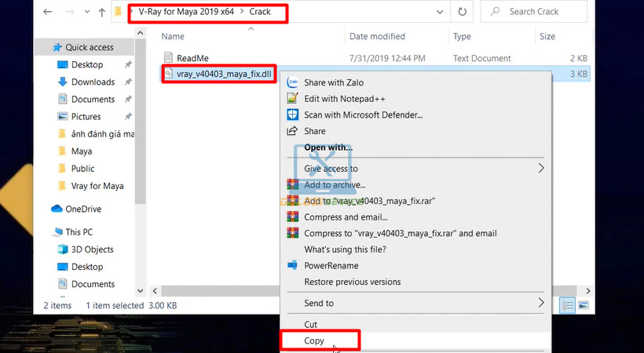Click the 3D Objects cube icon
The width and height of the screenshot is (644, 353).
(x=62, y=249)
